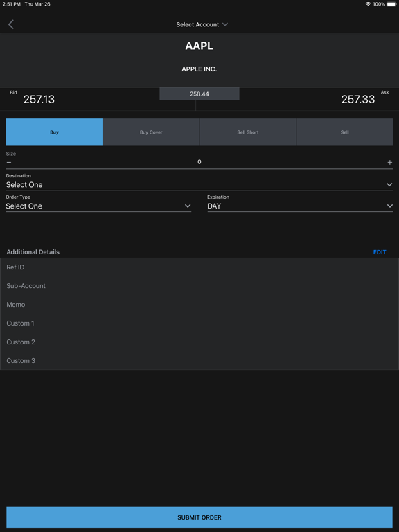Select the Buy order side
Screen dimensions: 399x532
tap(54, 132)
